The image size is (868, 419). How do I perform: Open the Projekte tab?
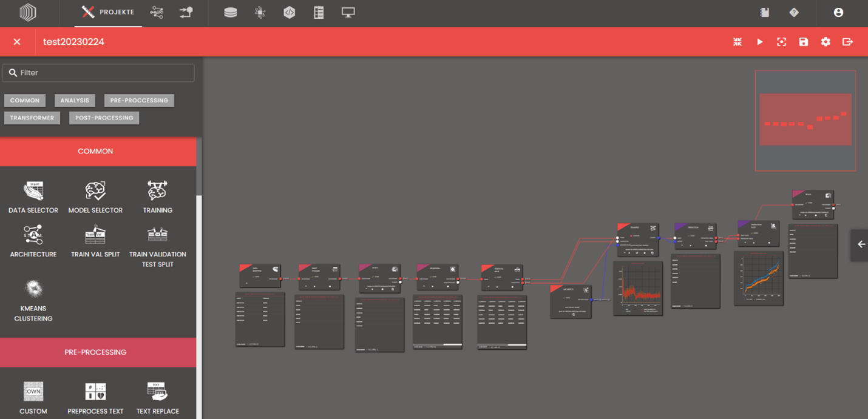108,12
